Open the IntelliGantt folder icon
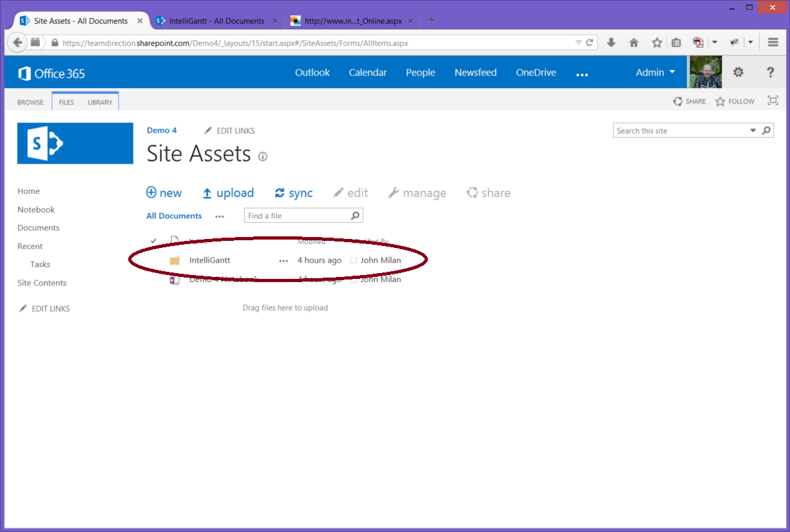Screen dimensions: 790x532 (x=175, y=260)
